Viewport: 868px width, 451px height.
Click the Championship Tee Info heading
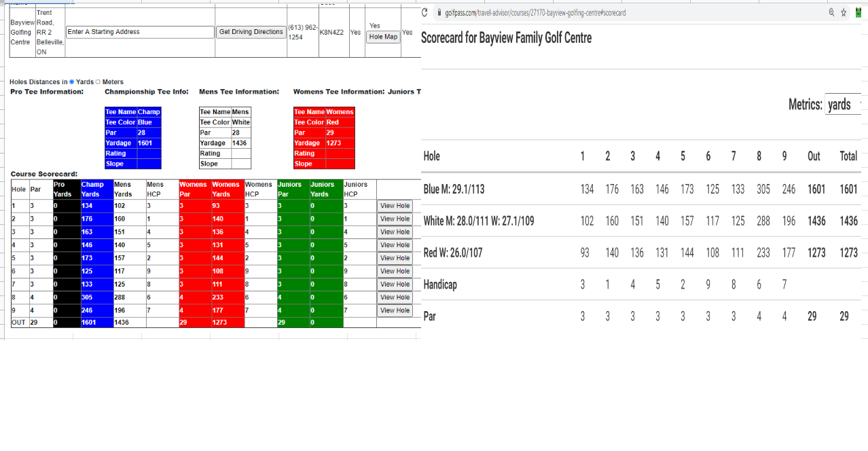click(147, 92)
